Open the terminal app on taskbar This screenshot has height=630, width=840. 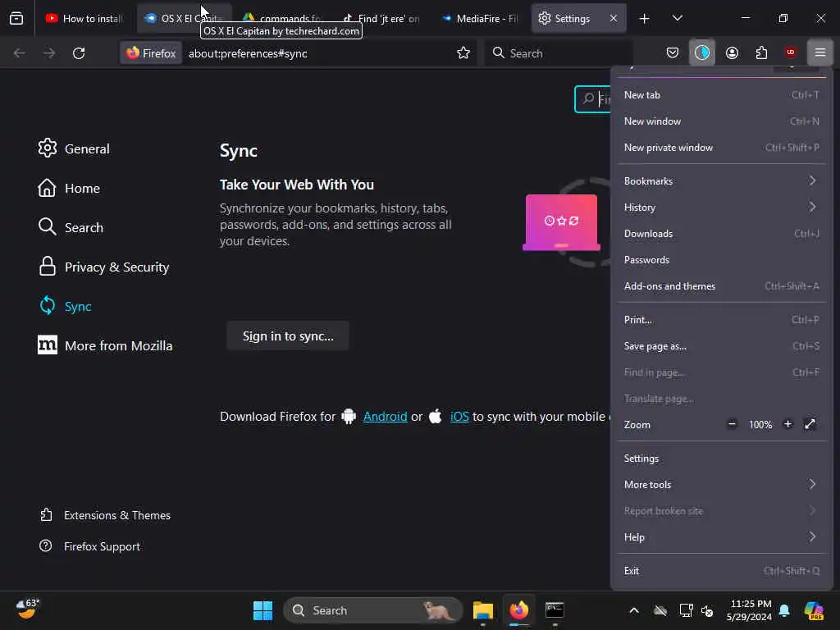[x=555, y=610]
